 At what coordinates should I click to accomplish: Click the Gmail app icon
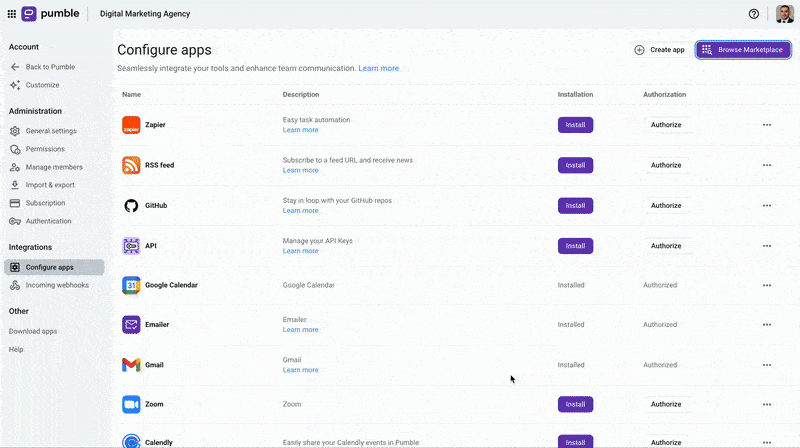(131, 365)
